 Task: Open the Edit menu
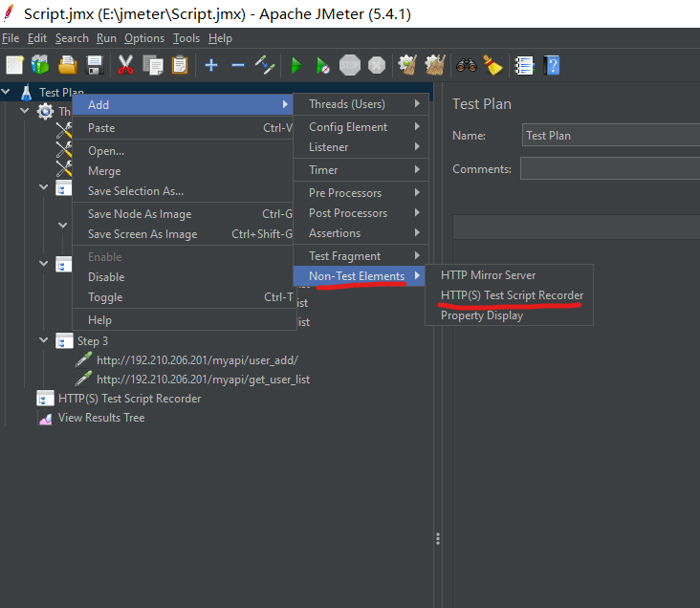[37, 38]
